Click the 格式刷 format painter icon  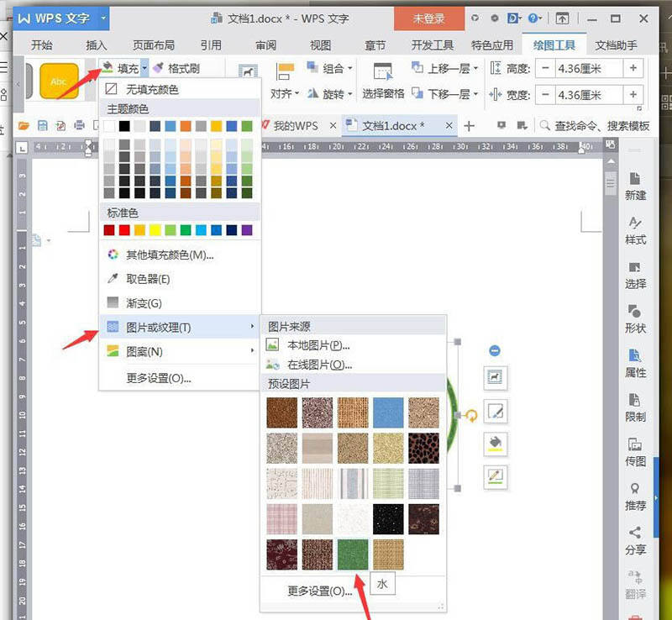tap(158, 68)
